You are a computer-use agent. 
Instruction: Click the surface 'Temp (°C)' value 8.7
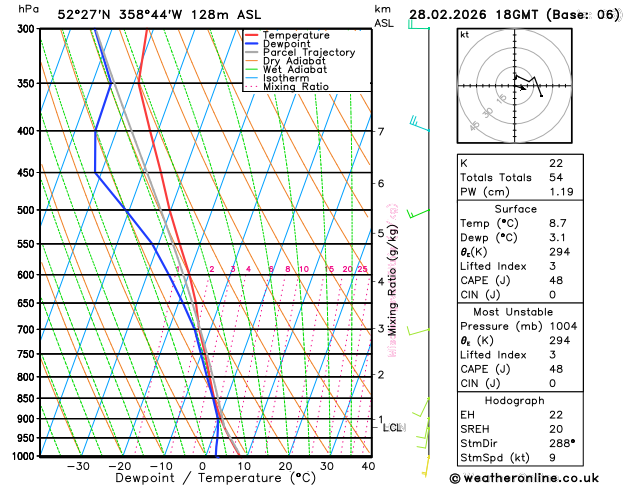[558, 223]
